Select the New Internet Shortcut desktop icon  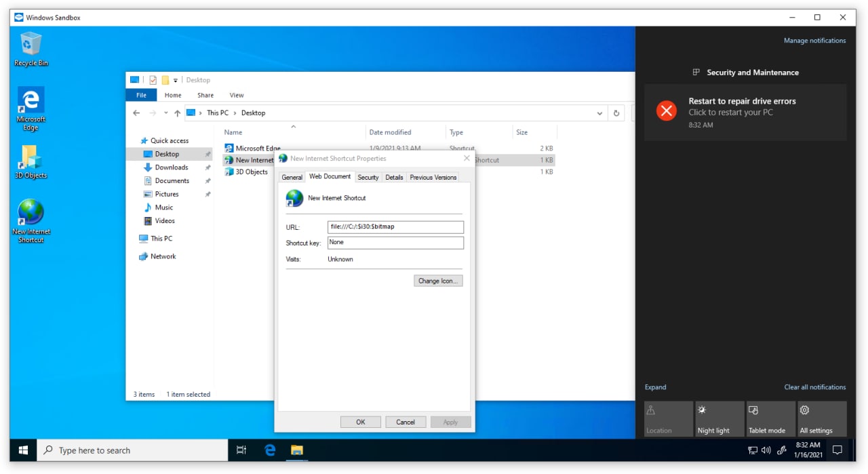(x=31, y=221)
